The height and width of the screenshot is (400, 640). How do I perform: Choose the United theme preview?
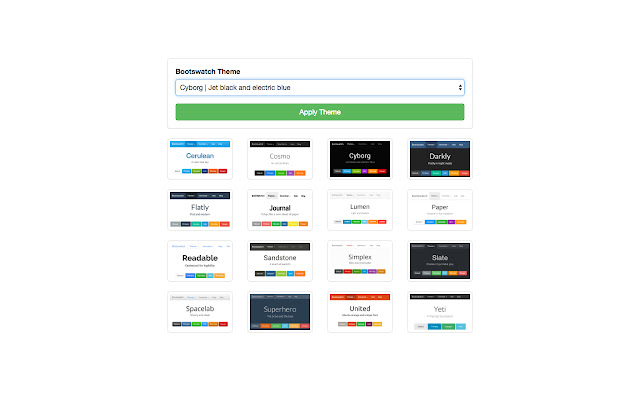[360, 312]
